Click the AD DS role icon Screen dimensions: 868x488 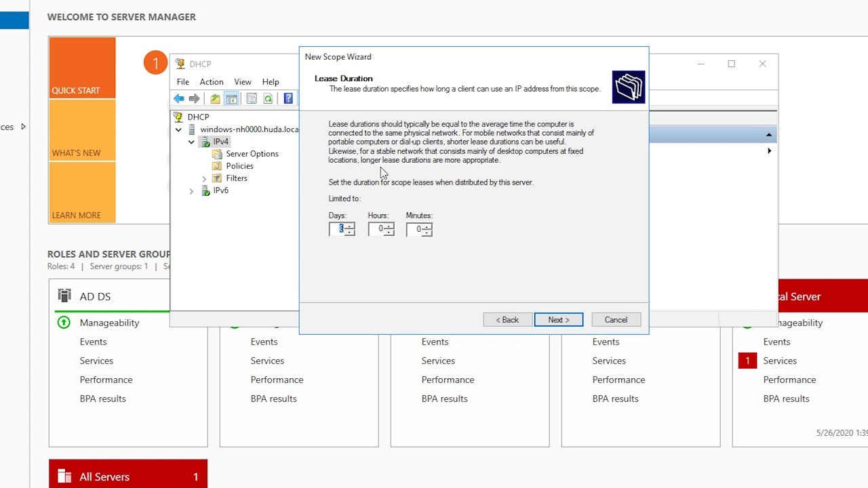click(x=64, y=296)
